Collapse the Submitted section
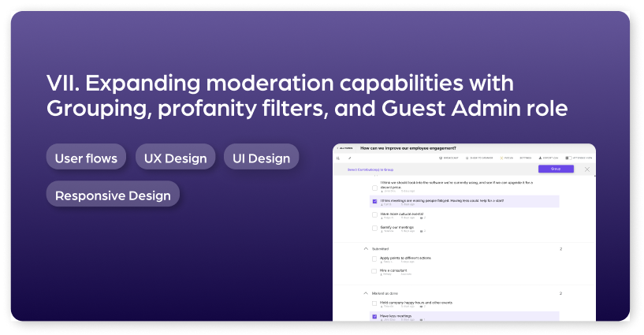Screen dimensions: 644x335 pyautogui.click(x=366, y=249)
